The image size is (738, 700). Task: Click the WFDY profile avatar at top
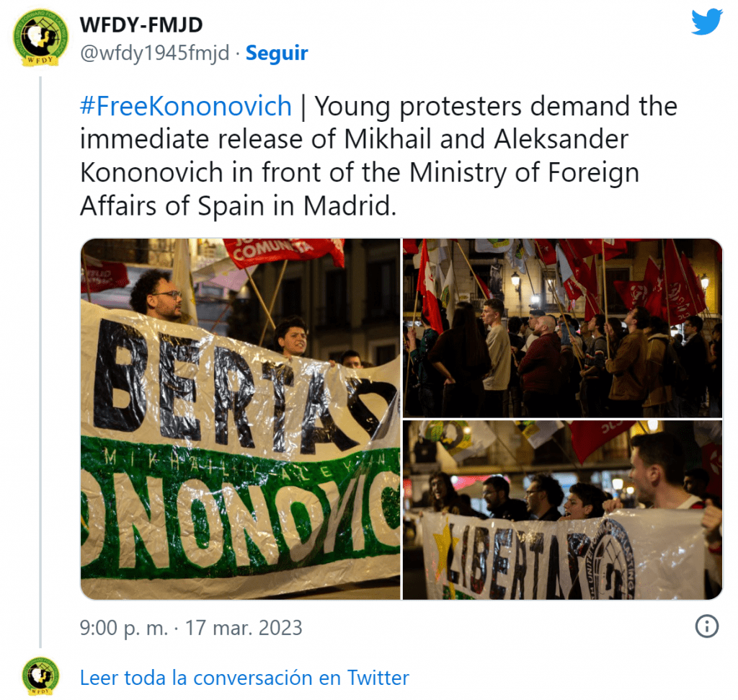tap(40, 37)
